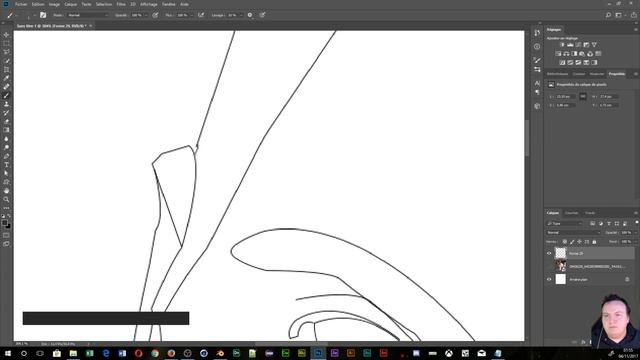Toggle layer filtering on/off switch

point(636,223)
